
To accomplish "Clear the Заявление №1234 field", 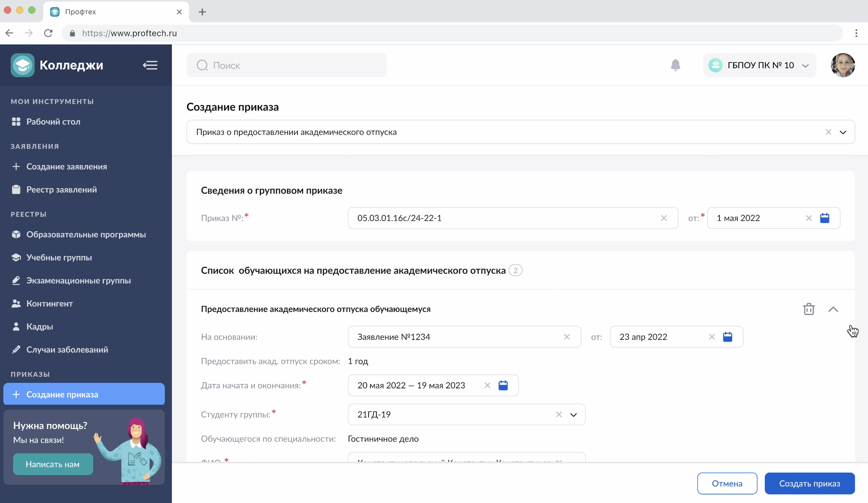I will 567,337.
